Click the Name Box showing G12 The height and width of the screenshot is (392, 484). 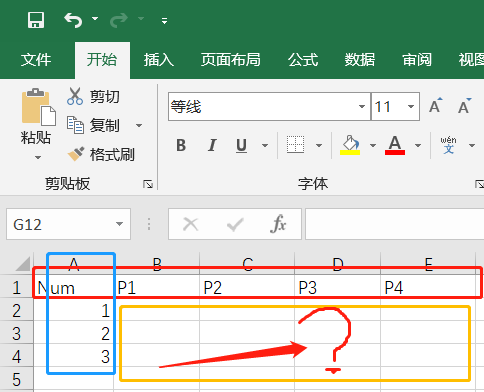[68, 224]
